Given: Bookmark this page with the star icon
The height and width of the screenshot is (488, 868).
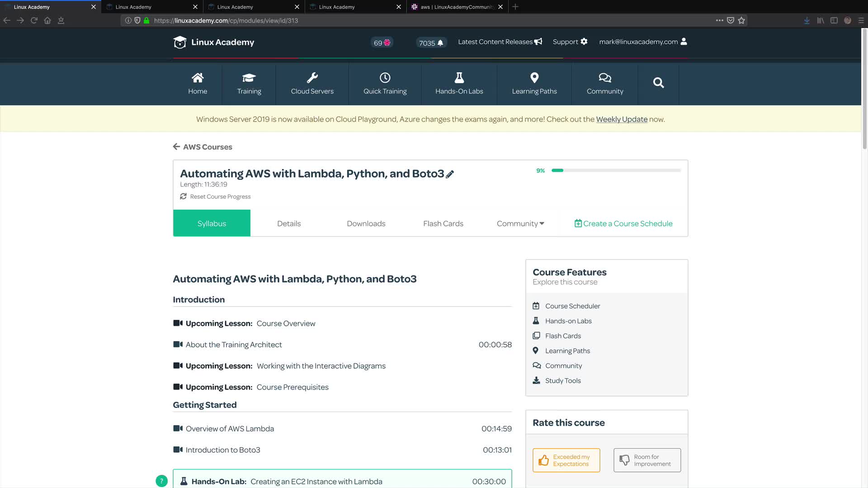Looking at the screenshot, I should click(741, 20).
